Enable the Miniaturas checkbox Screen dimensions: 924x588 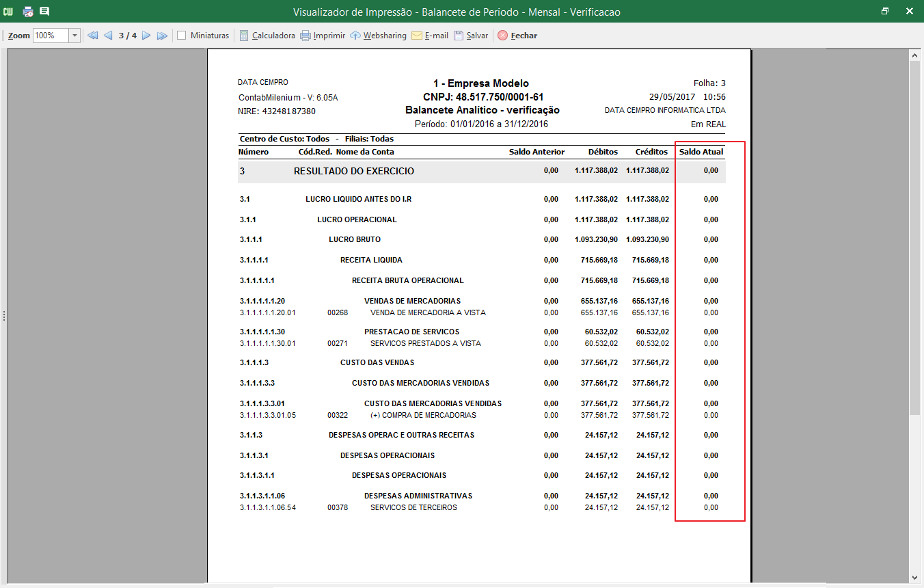tap(182, 36)
